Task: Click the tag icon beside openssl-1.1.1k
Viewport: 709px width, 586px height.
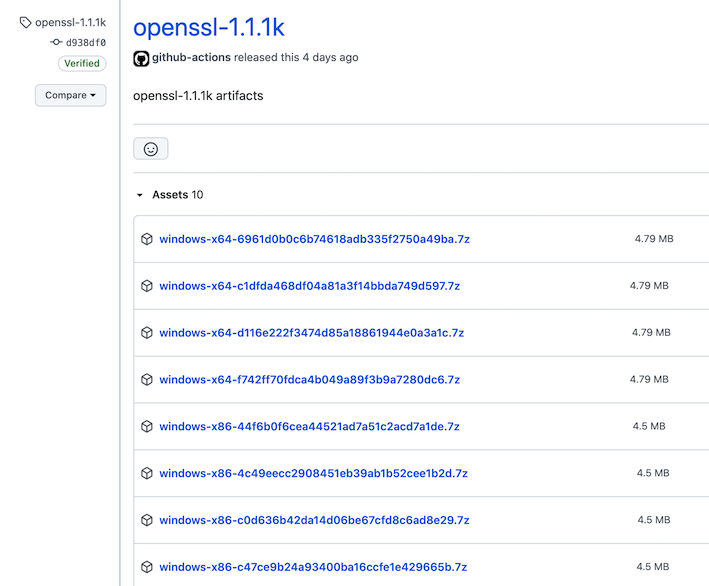Action: click(25, 22)
